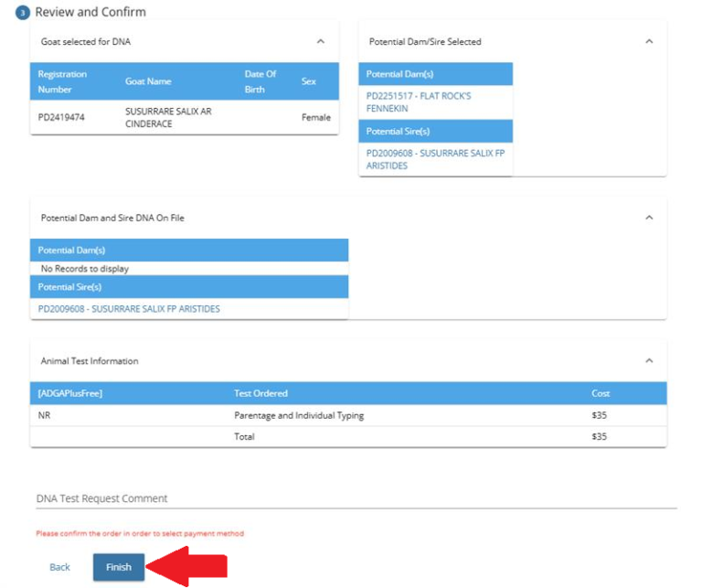Select the Parentage and Individual Typing test row

(299, 415)
